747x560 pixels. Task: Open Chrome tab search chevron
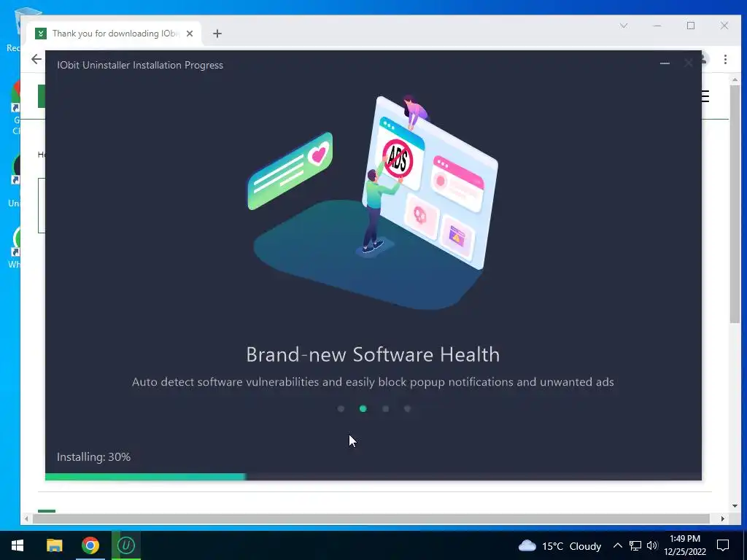(624, 26)
